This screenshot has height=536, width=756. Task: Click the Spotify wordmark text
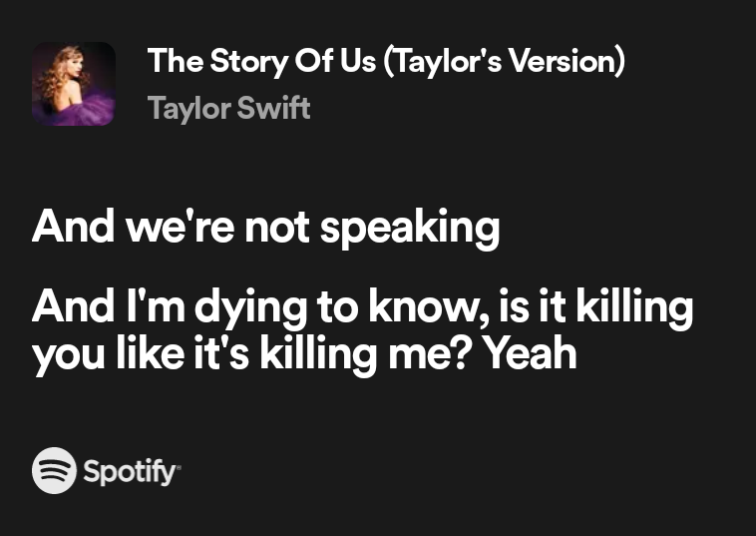(131, 472)
